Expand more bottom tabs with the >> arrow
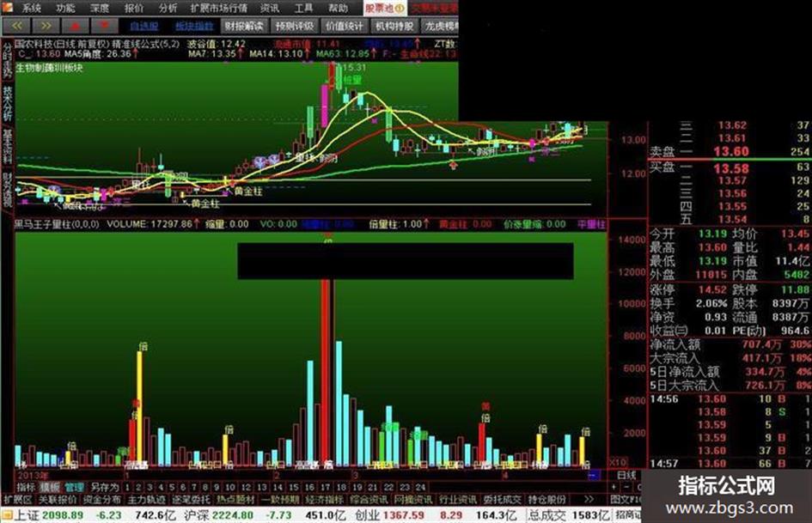 (589, 500)
